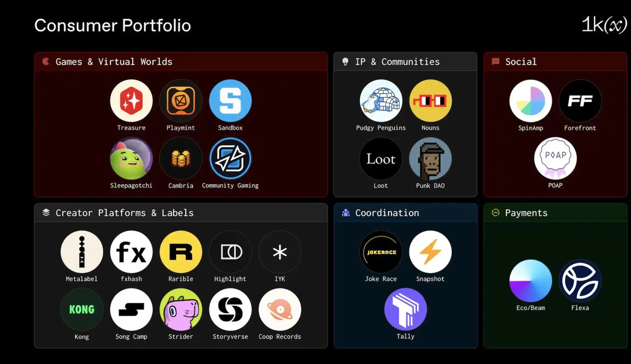Open Tally coordination platform
The height and width of the screenshot is (364, 631).
coord(405,309)
